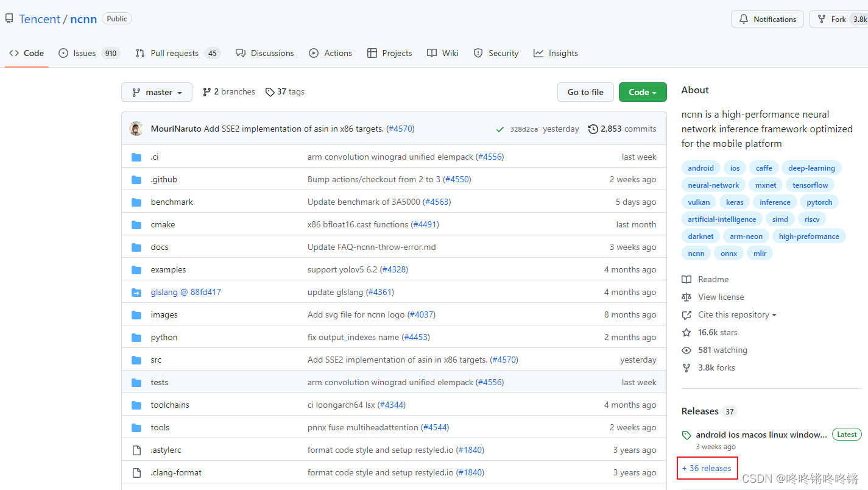Open the Insights tab
The image size is (868, 490).
coord(556,53)
